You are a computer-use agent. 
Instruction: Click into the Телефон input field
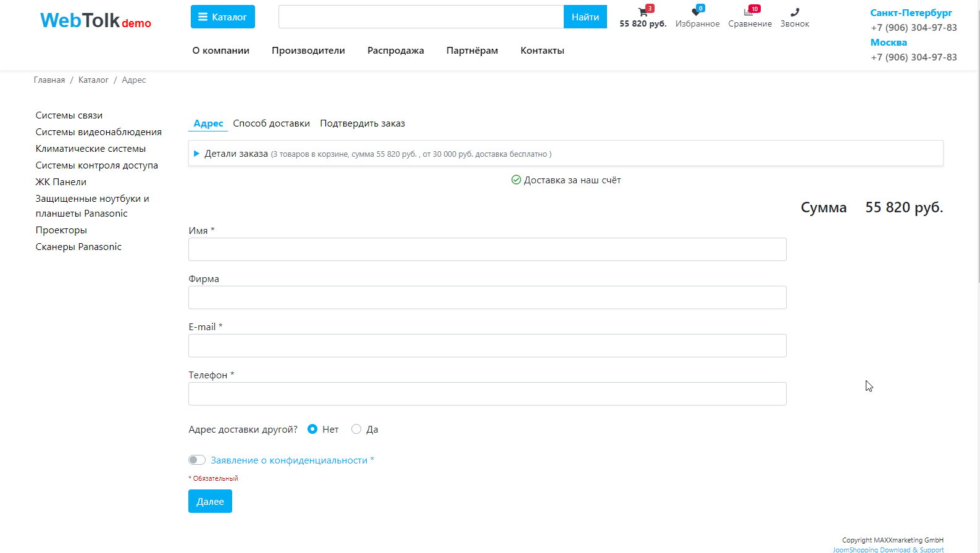(487, 394)
